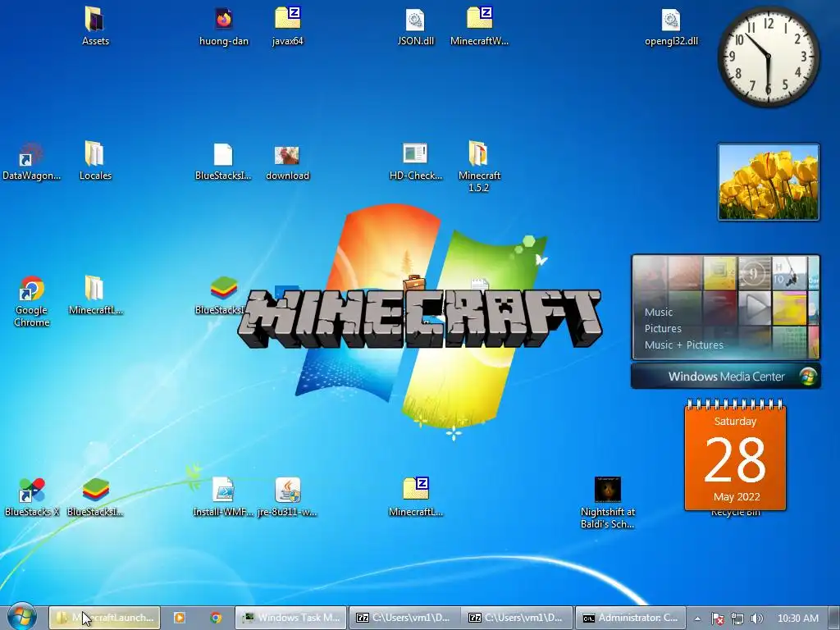This screenshot has width=840, height=630.
Task: Open Music in Windows Media Center gadget
Action: pyautogui.click(x=659, y=312)
